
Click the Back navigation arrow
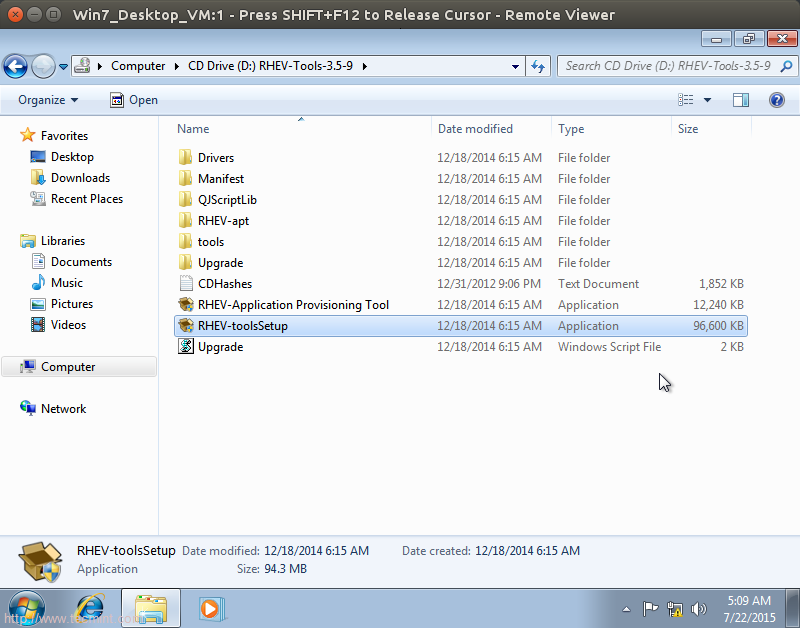click(x=16, y=66)
